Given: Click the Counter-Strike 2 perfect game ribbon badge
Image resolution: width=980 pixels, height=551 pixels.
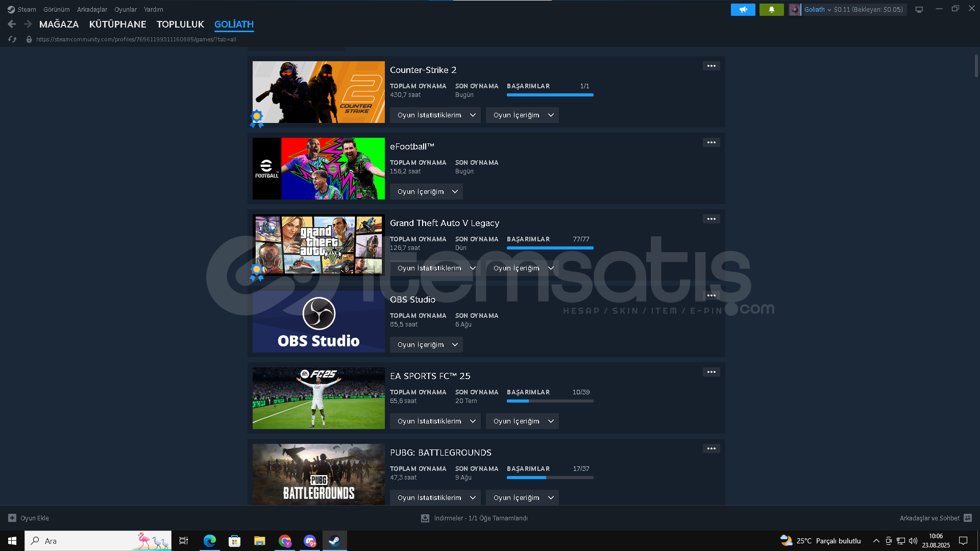Looking at the screenshot, I should click(257, 118).
